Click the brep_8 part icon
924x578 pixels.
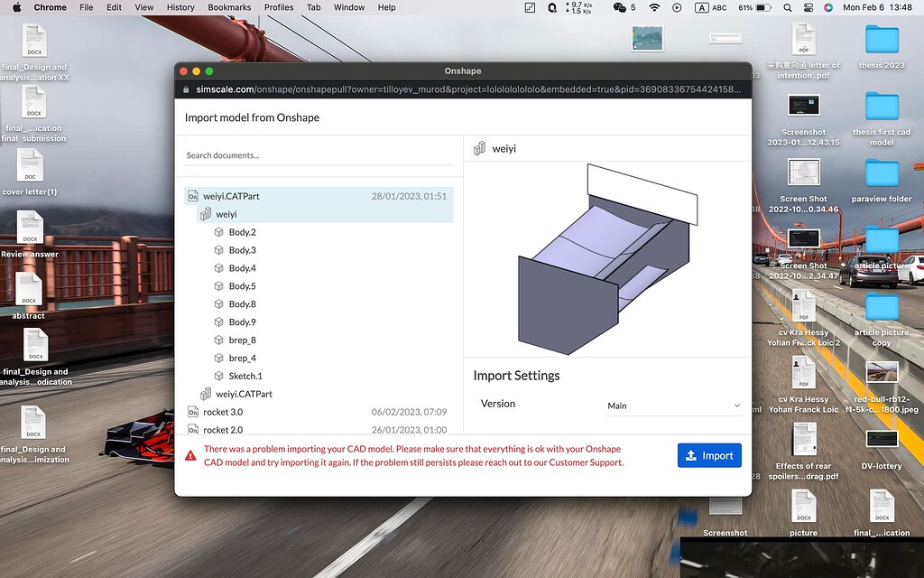[217, 340]
